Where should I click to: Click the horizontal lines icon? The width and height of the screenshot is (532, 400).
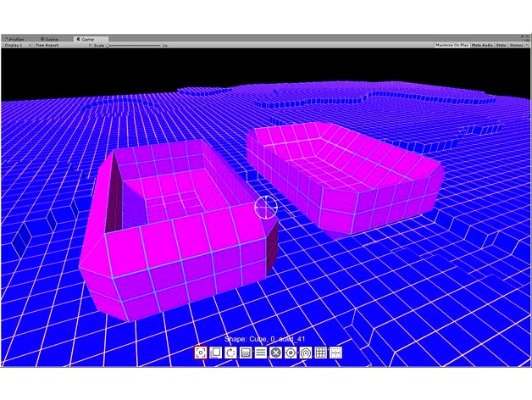pyautogui.click(x=261, y=353)
